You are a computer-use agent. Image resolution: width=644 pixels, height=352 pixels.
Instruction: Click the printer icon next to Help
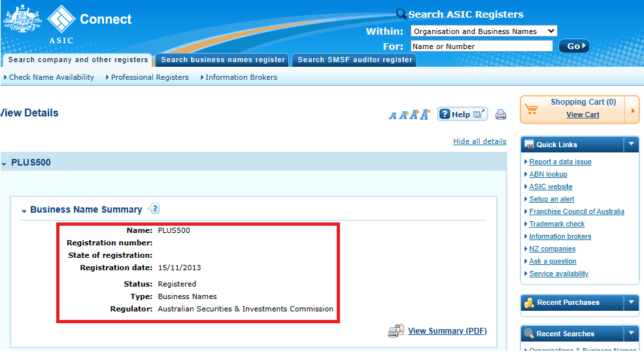[x=501, y=114]
